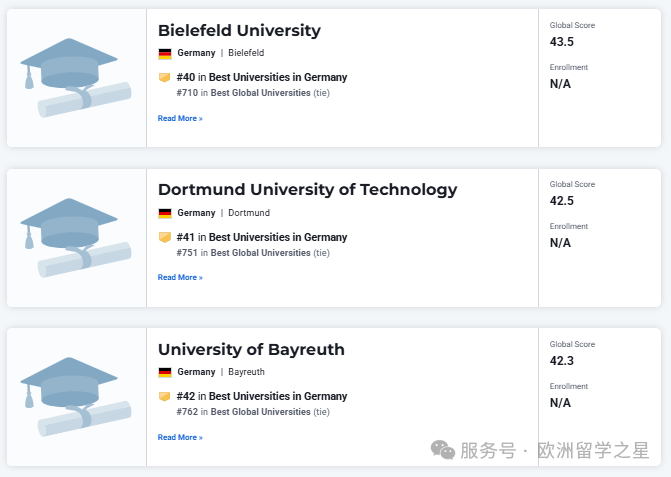Click the yellow badge icon beside #42 ranking
The width and height of the screenshot is (671, 477).
[165, 397]
